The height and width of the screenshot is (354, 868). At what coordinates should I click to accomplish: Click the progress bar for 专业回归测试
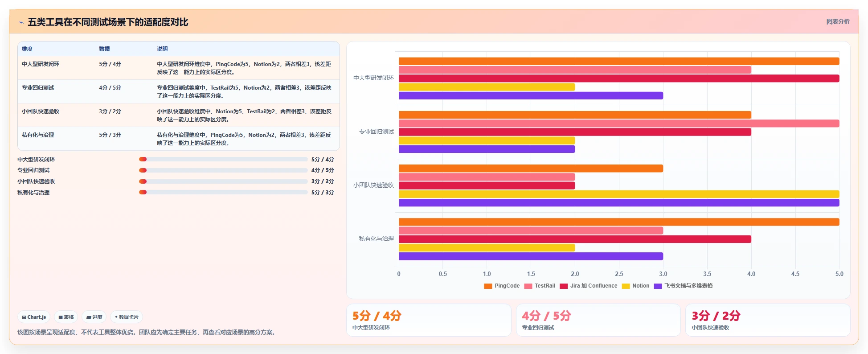(223, 170)
